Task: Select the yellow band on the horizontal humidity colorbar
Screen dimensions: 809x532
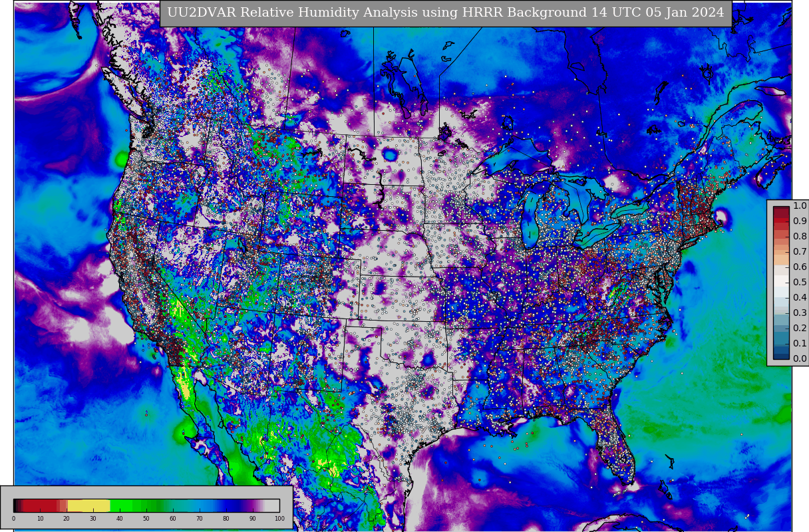Action: pos(88,505)
